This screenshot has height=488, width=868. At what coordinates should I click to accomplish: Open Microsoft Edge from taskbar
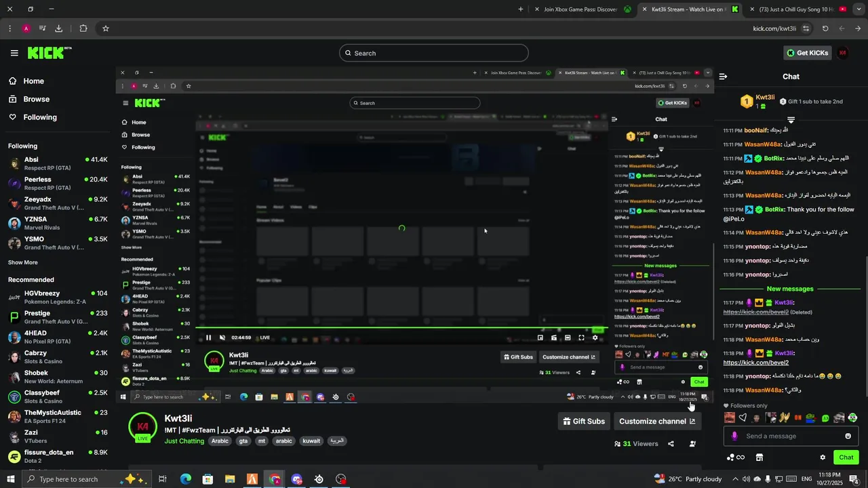(185, 479)
